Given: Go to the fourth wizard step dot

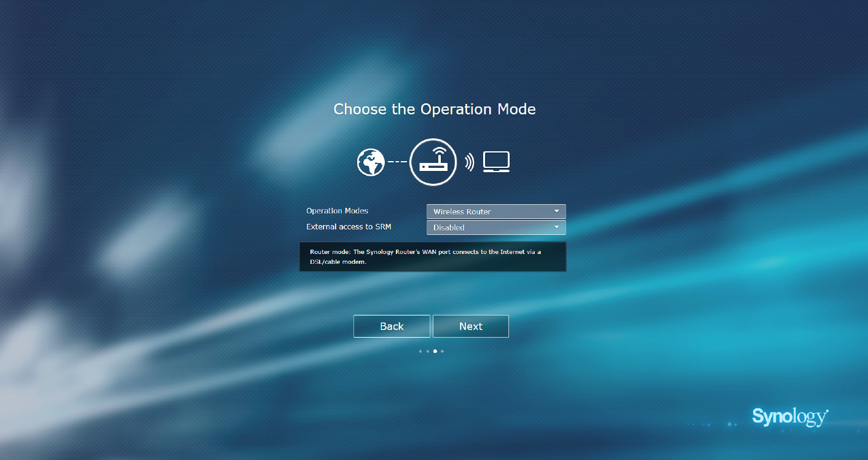Looking at the screenshot, I should coord(443,352).
